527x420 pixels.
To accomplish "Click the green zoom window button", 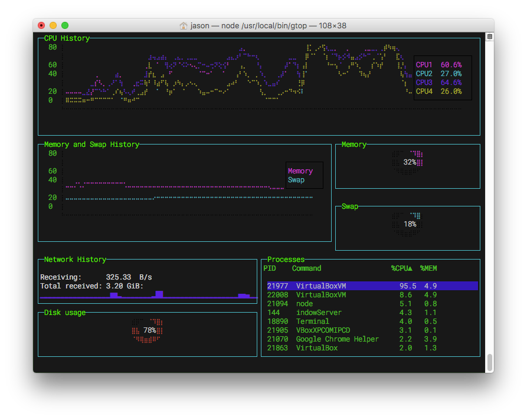I will (65, 25).
